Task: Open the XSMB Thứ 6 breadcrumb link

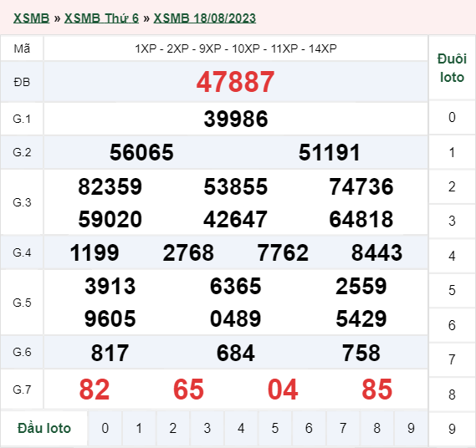Action: coord(101,18)
